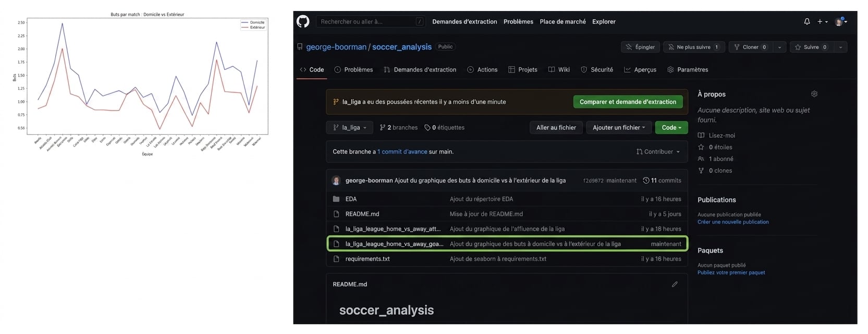Open 'Demandes d'extraction' in the top navigation

(x=464, y=21)
